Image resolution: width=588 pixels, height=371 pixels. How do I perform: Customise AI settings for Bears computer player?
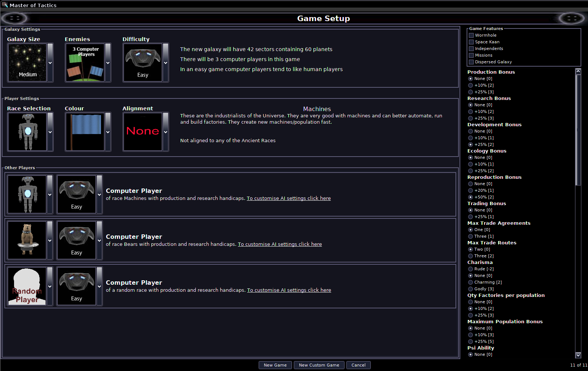[280, 244]
